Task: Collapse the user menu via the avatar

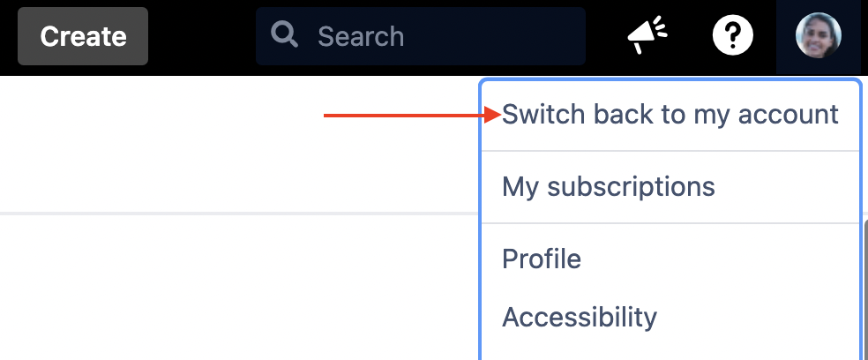Action: [818, 36]
